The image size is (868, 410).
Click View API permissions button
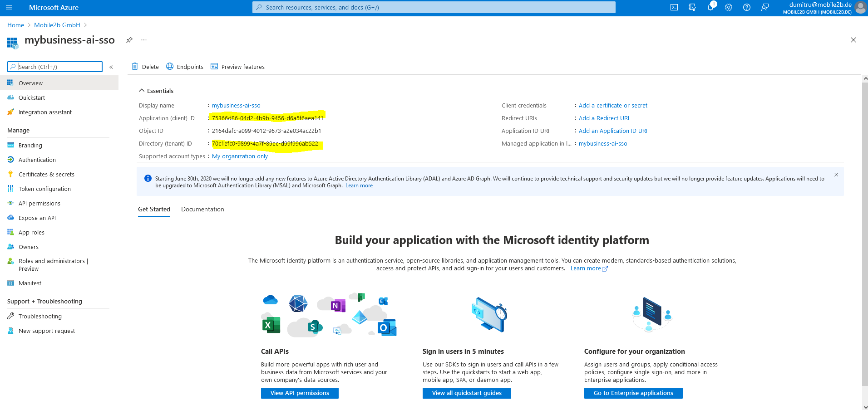point(300,393)
